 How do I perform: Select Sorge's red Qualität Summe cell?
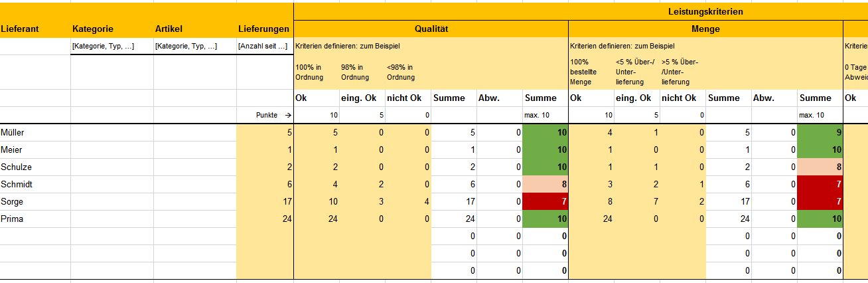coord(545,202)
